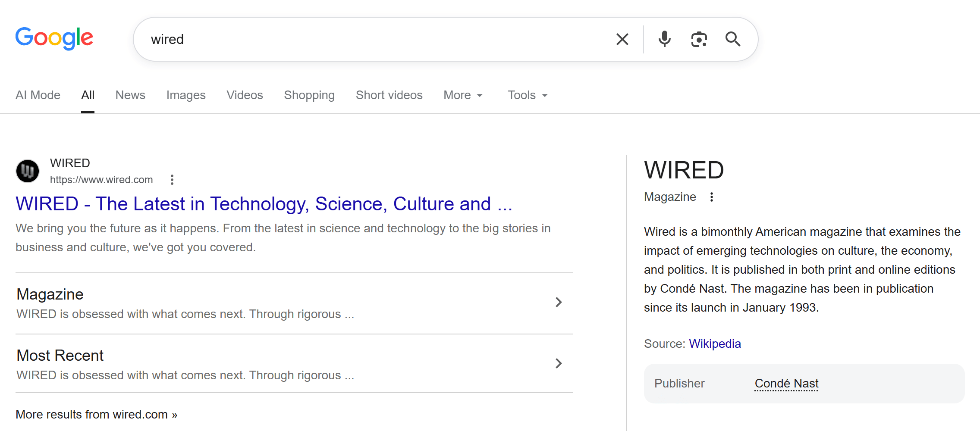Open three-dot menu beside wired.com URL
The height and width of the screenshot is (431, 980).
coord(172,180)
